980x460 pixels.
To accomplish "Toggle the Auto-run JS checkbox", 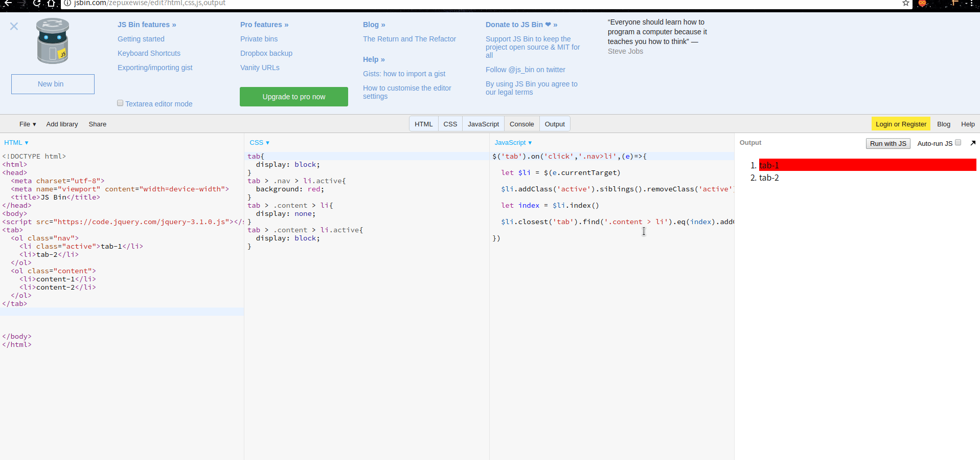I will [958, 143].
